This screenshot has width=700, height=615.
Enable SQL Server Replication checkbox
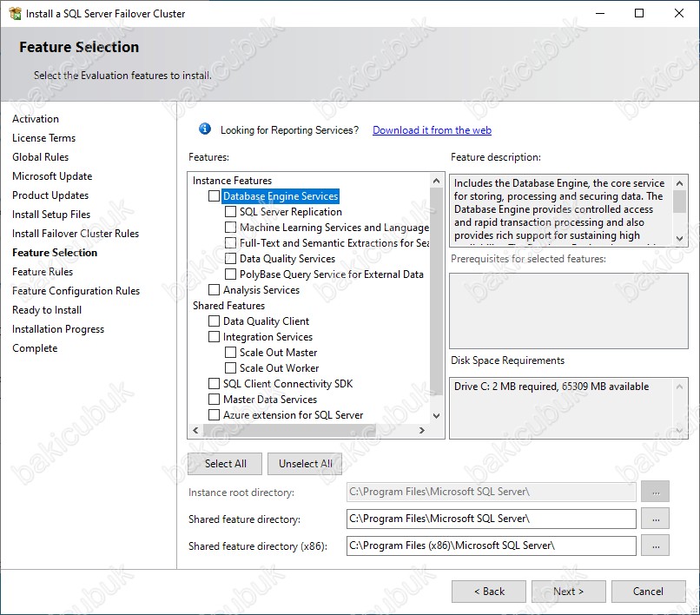[x=230, y=212]
